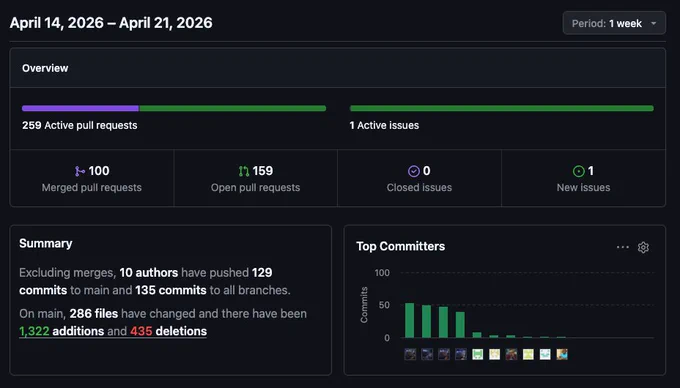680x388 pixels.
Task: Open the Period: 1 week dropdown
Action: coord(614,23)
